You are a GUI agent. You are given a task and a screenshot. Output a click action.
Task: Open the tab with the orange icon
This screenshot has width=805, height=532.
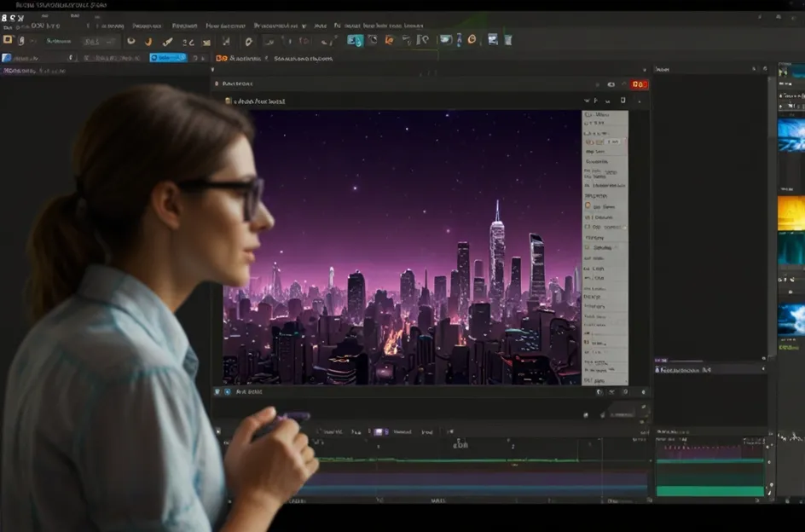(223, 59)
